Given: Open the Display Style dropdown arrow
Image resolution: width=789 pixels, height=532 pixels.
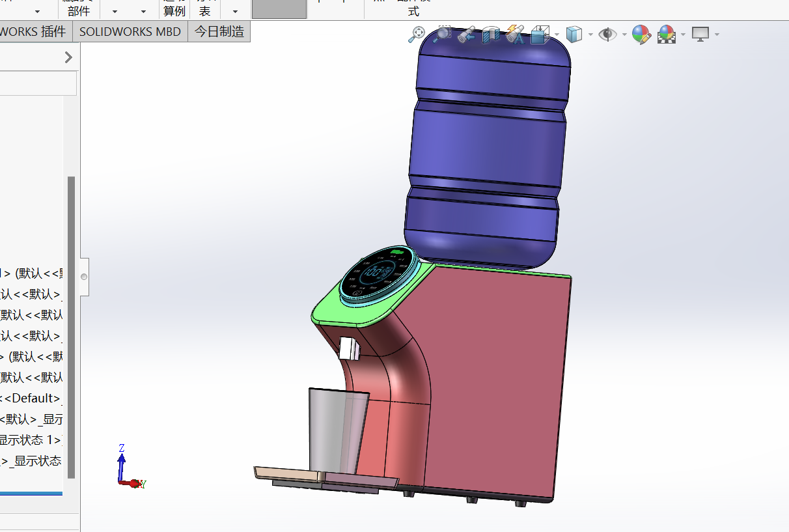Looking at the screenshot, I should click(x=590, y=35).
